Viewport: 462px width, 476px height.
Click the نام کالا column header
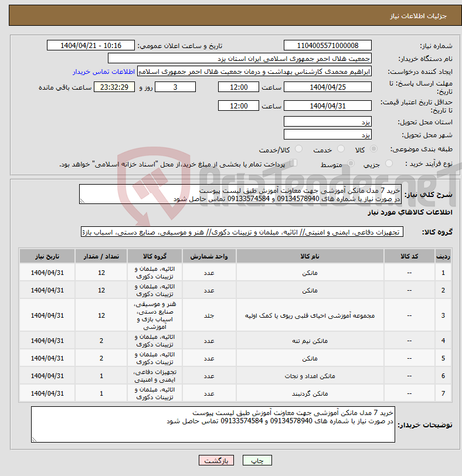[310, 256]
